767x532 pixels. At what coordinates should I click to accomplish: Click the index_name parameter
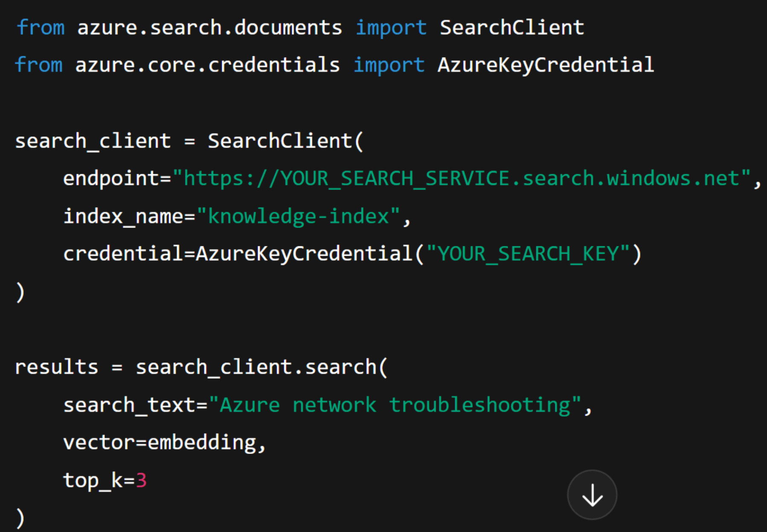pos(123,216)
